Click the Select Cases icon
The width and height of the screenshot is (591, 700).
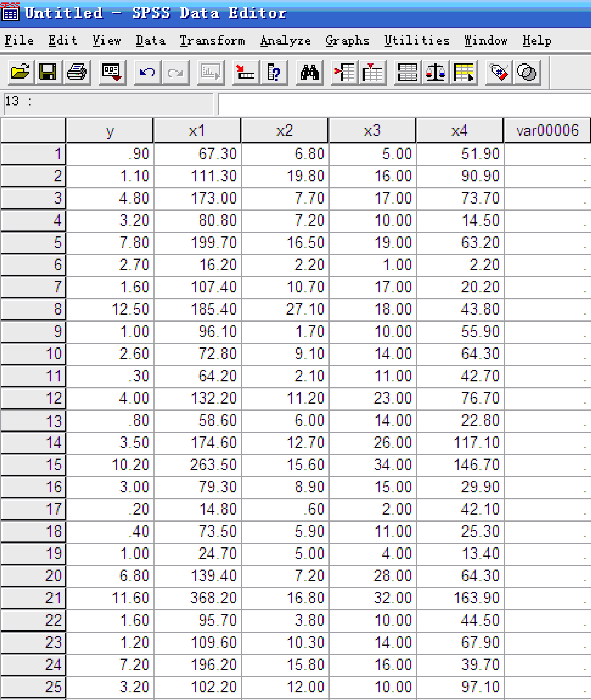point(464,72)
